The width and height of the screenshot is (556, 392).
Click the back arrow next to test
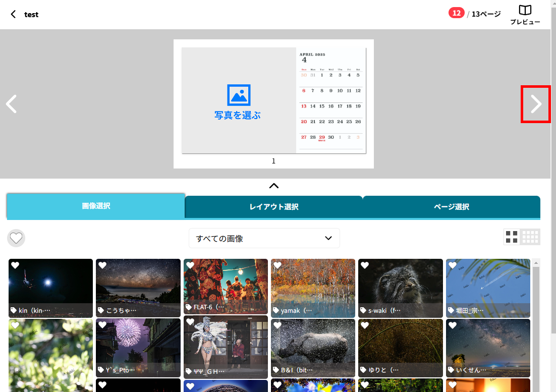click(x=14, y=14)
